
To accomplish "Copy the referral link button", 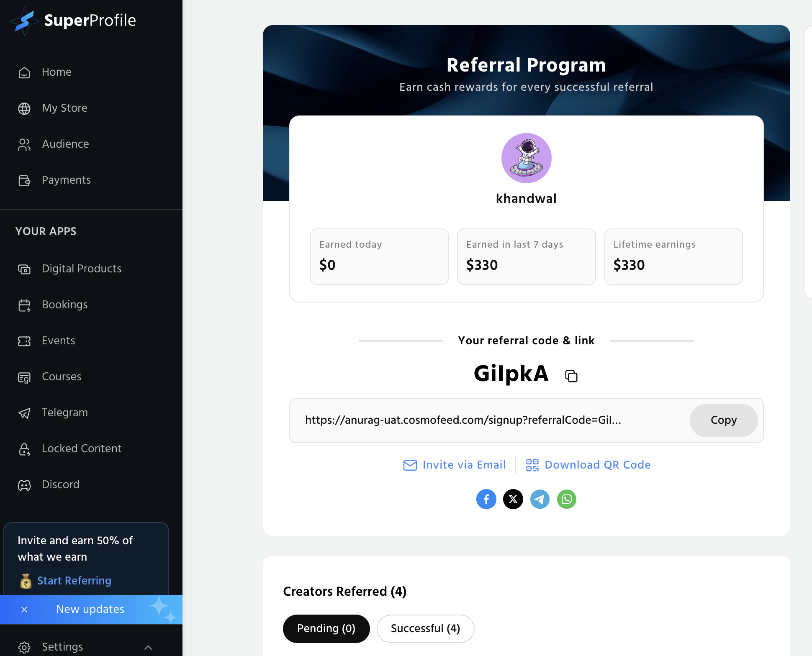I will click(724, 420).
